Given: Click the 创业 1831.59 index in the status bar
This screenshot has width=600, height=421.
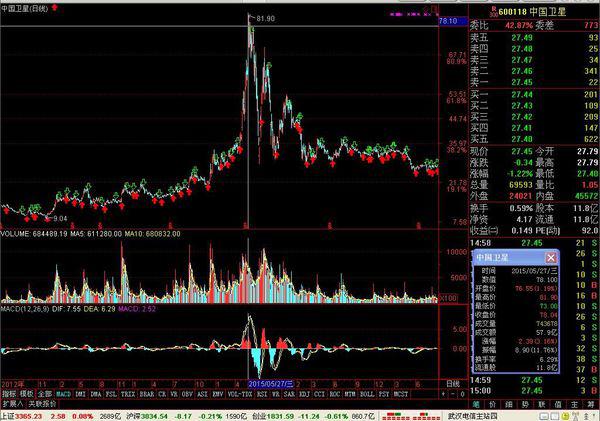Looking at the screenshot, I should (273, 416).
